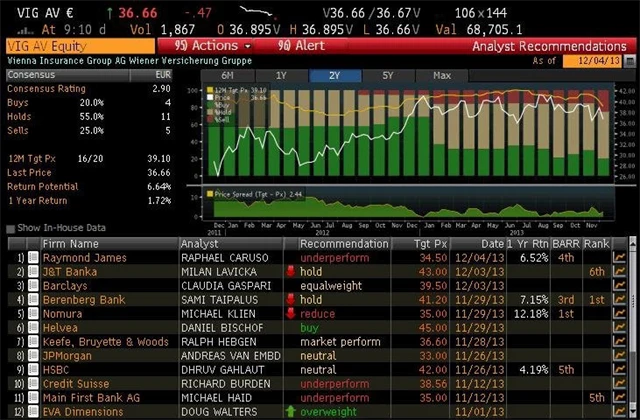
Task: Click the Max time range button
Action: (x=441, y=75)
